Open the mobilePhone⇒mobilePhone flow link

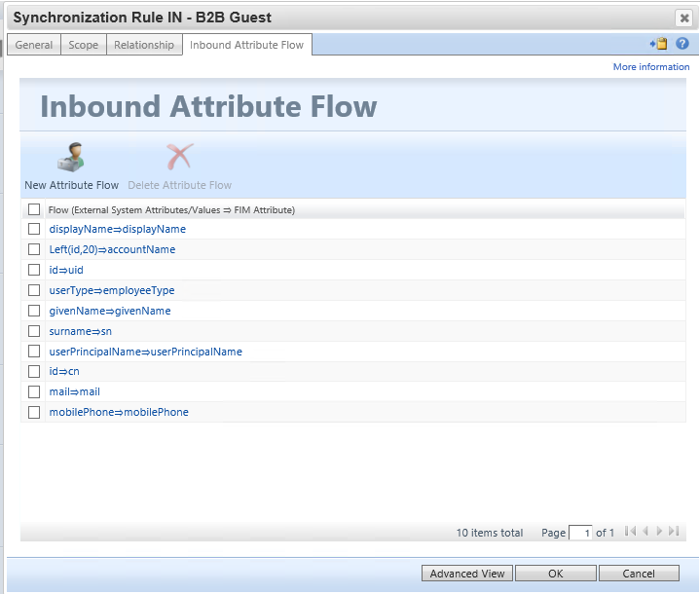click(x=119, y=412)
